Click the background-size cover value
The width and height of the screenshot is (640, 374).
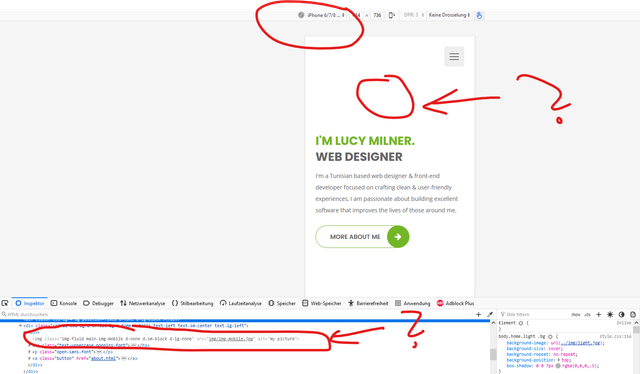point(555,348)
